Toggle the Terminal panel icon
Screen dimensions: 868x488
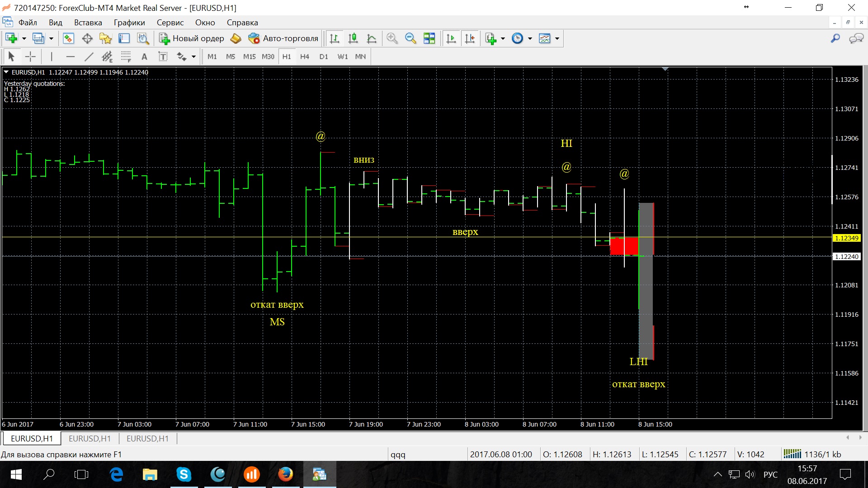tap(124, 38)
